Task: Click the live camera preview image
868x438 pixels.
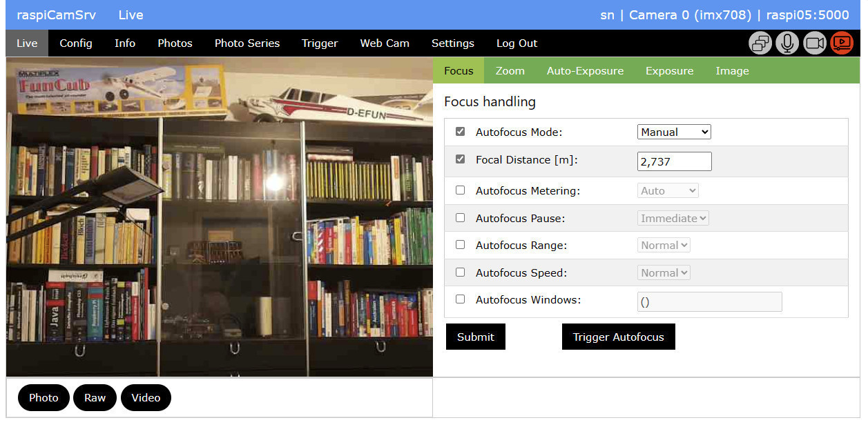Action: pyautogui.click(x=220, y=217)
